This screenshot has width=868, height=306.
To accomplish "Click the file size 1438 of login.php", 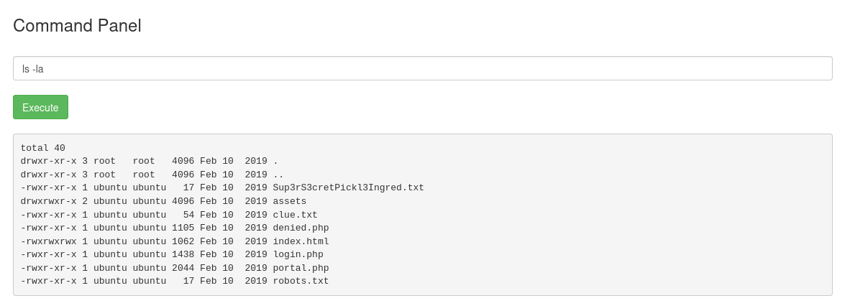I will (183, 254).
